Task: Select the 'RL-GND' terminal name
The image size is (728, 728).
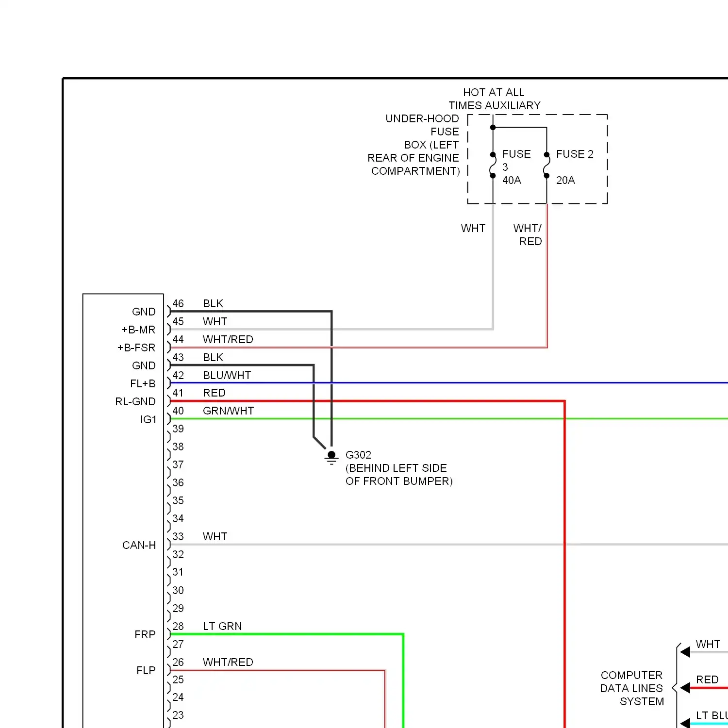Action: coord(135,401)
